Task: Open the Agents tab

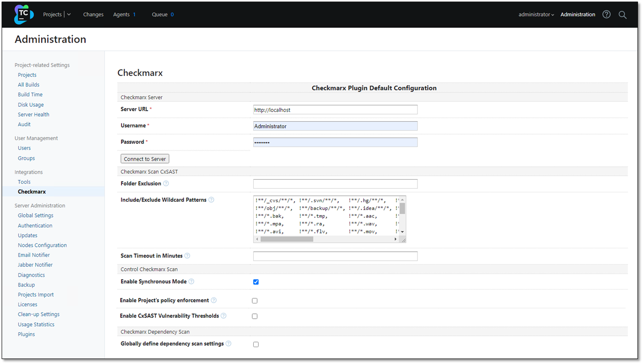Action: 124,14
